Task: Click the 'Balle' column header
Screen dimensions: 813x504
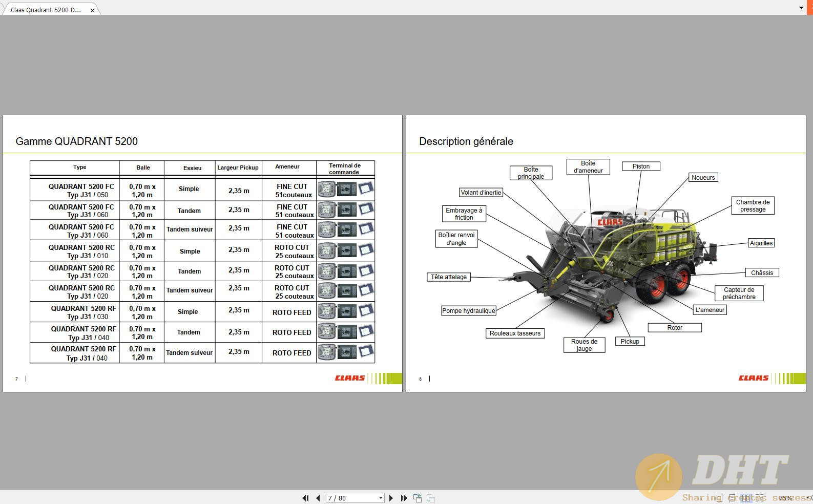Action: 143,167
